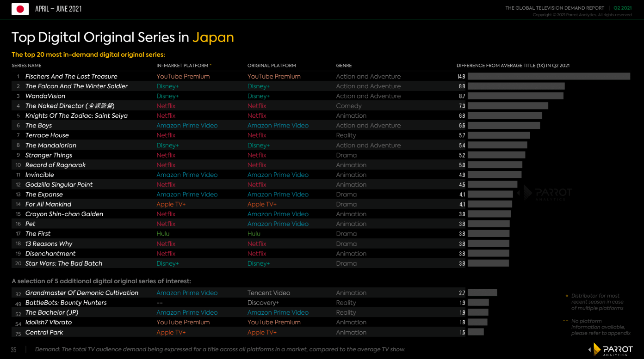This screenshot has width=644, height=359.
Task: Click the 'Distributor for most recent season' footnote
Action: click(597, 302)
